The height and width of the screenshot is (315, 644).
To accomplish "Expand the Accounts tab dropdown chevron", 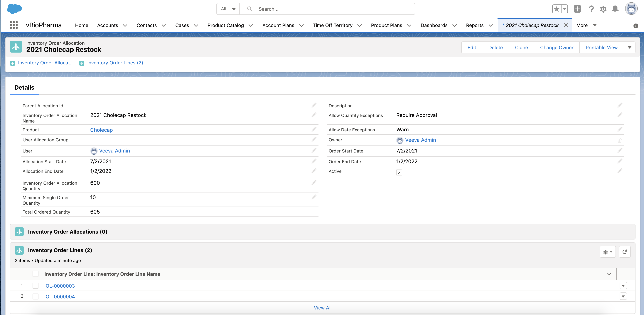I will pos(125,26).
